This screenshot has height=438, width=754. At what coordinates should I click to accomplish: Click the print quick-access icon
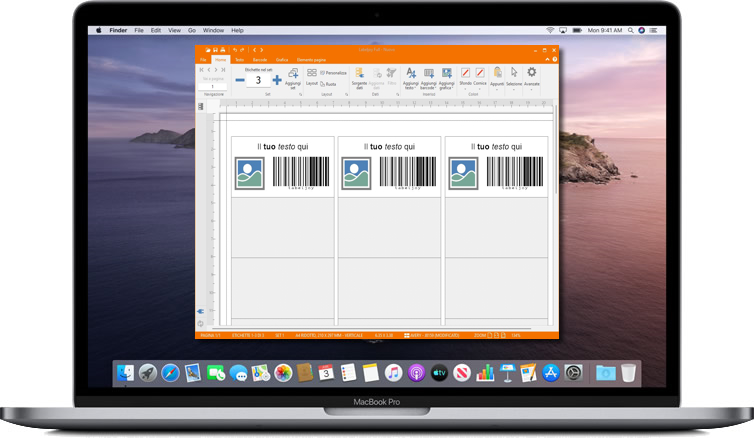click(223, 50)
